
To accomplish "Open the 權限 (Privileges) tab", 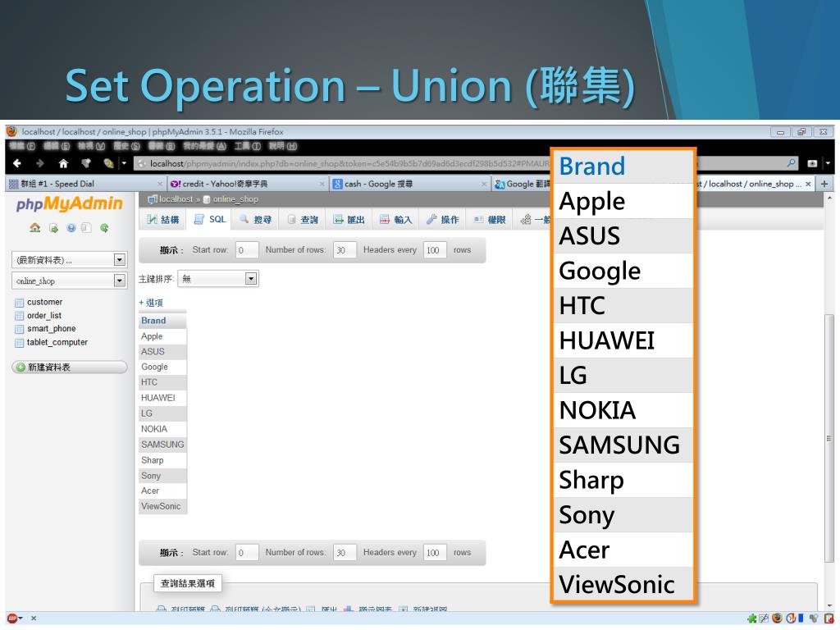I will coord(490,220).
